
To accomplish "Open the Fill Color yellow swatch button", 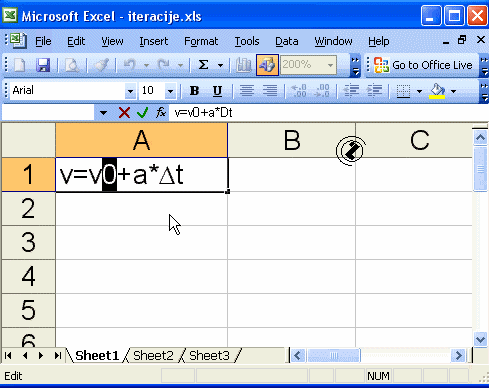I will [437, 91].
